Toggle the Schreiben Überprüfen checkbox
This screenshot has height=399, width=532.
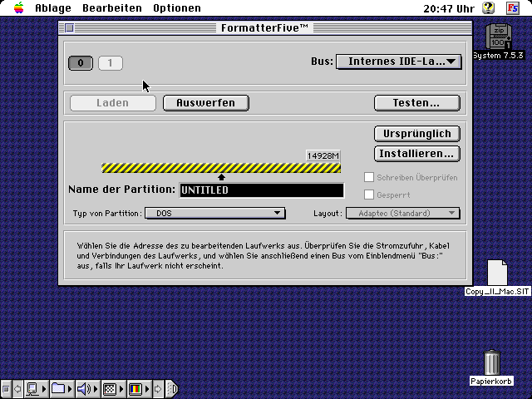(370, 177)
